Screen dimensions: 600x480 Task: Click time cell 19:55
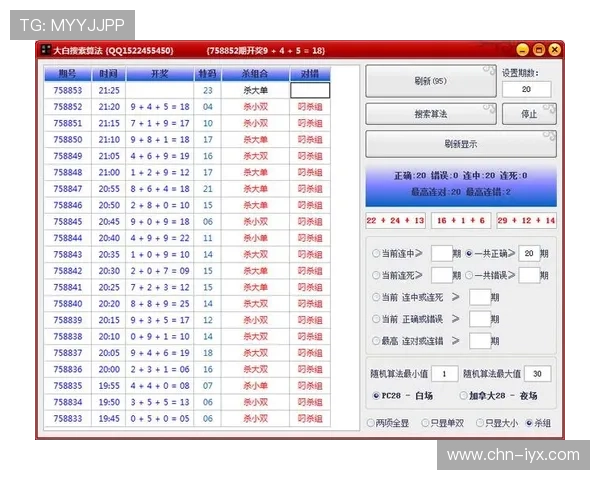(109, 386)
